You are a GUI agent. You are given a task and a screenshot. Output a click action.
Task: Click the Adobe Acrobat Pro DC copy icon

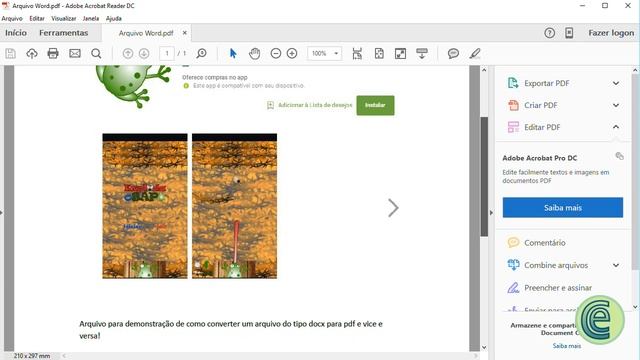(x=619, y=156)
